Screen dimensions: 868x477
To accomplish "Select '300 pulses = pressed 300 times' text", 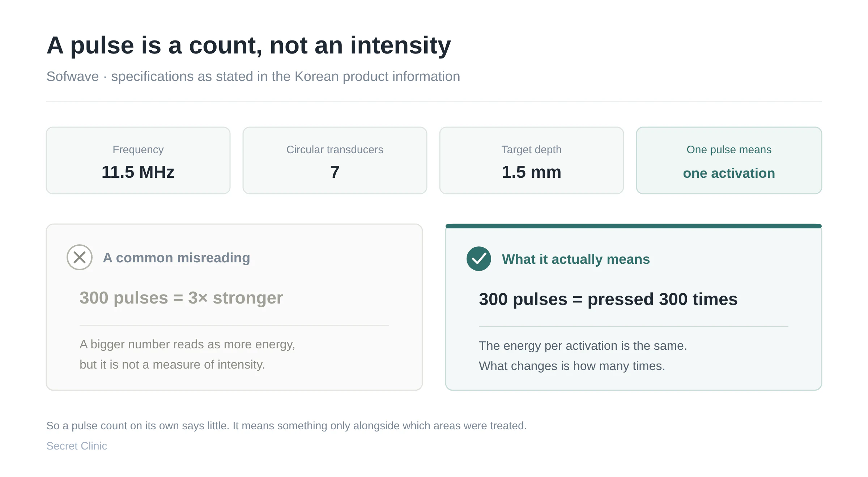I will pyautogui.click(x=608, y=299).
